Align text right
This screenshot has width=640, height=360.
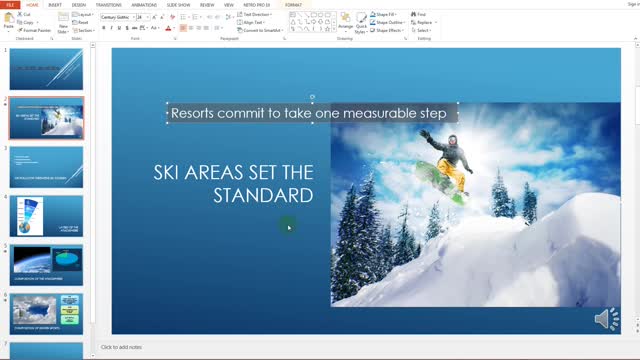point(199,28)
